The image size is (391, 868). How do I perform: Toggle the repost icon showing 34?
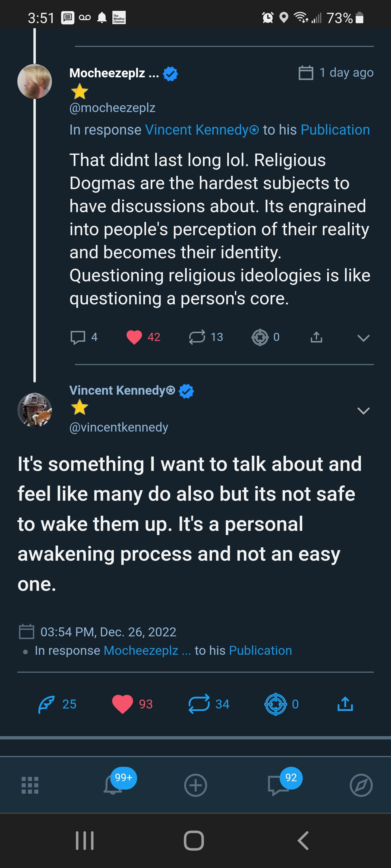pyautogui.click(x=199, y=704)
